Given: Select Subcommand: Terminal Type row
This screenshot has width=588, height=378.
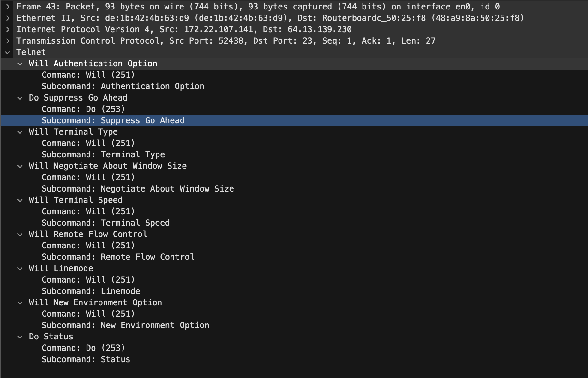Looking at the screenshot, I should [x=103, y=155].
